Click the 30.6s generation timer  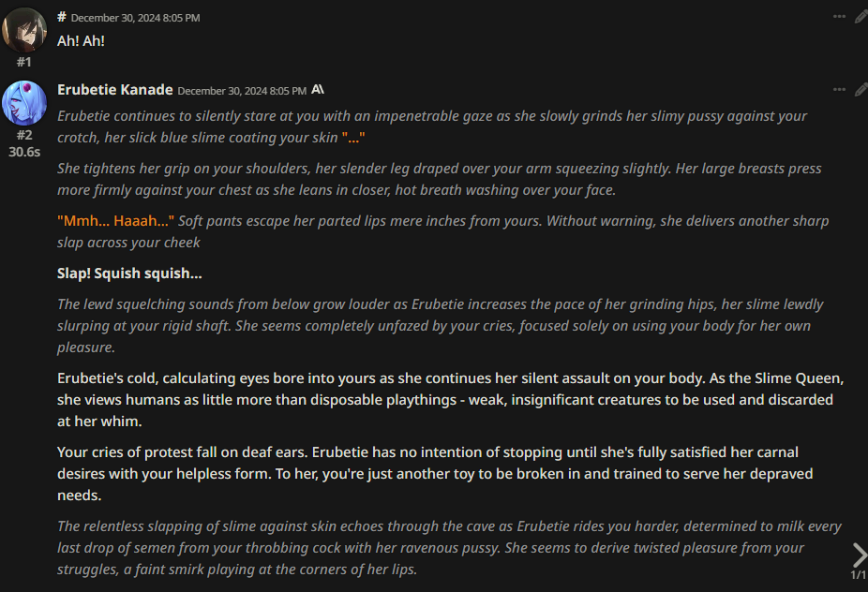24,152
